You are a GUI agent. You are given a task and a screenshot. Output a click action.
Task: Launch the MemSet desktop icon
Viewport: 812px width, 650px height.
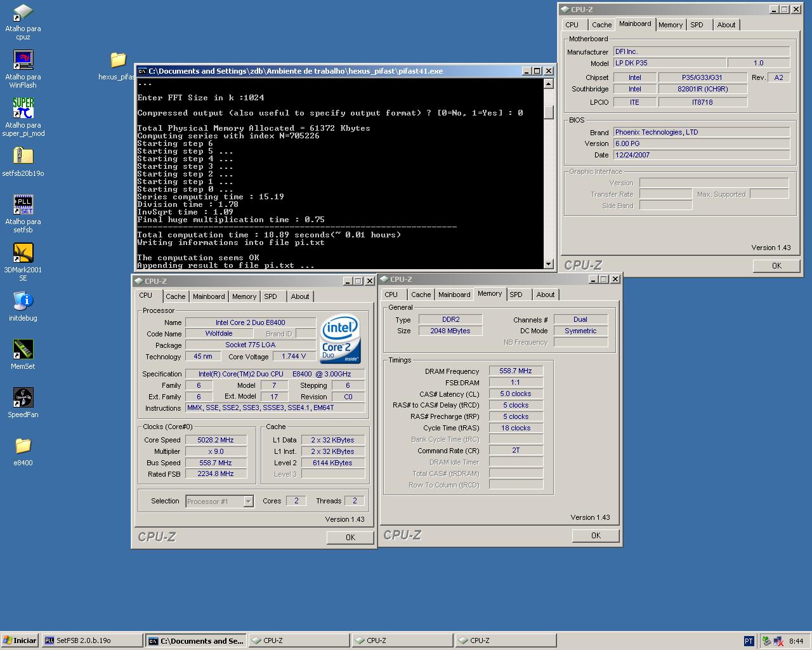click(x=23, y=349)
